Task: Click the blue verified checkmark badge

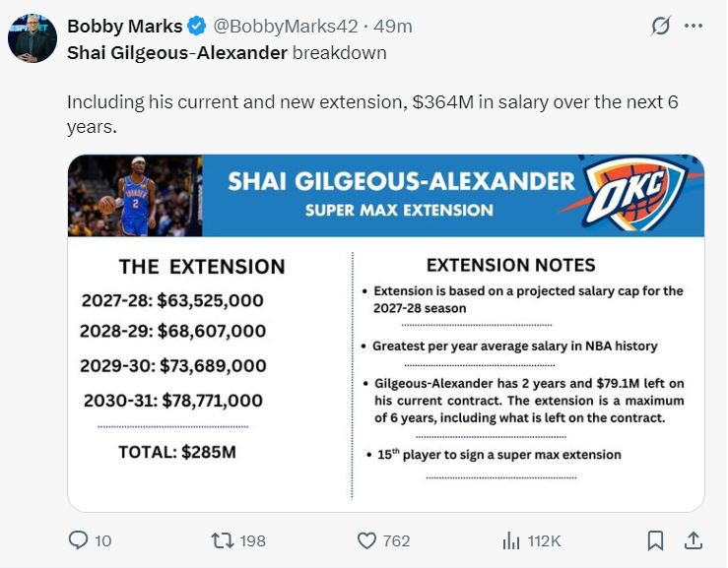Action: tap(196, 27)
